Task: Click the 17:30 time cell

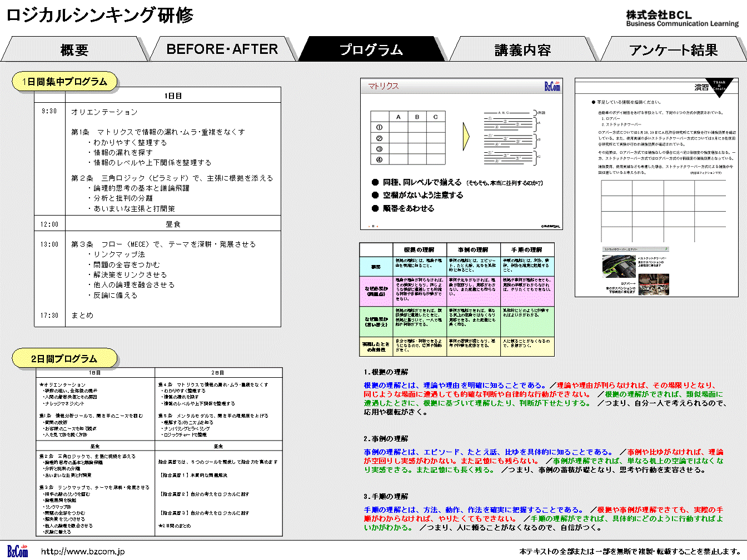Action: (49, 316)
